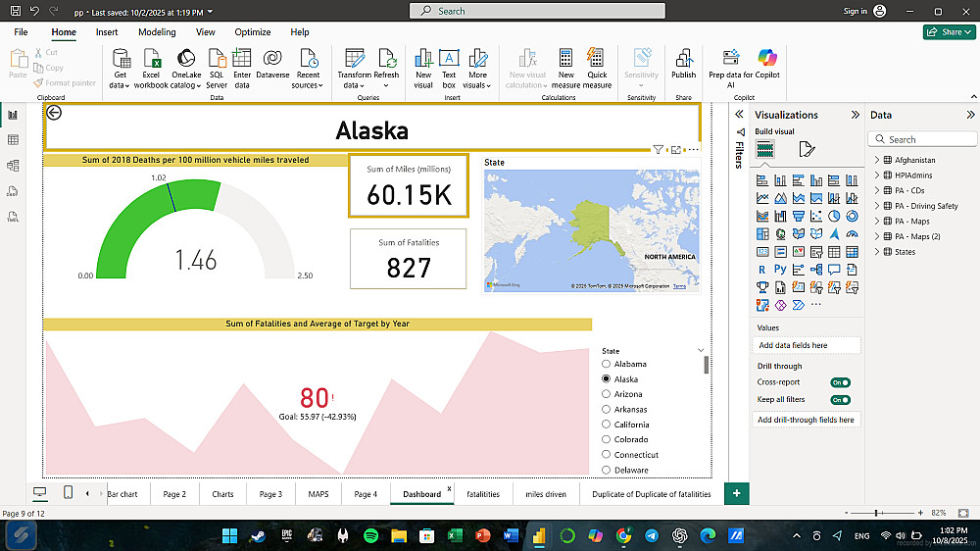Expand the States table
Viewport: 980px width, 551px height.
click(x=877, y=252)
